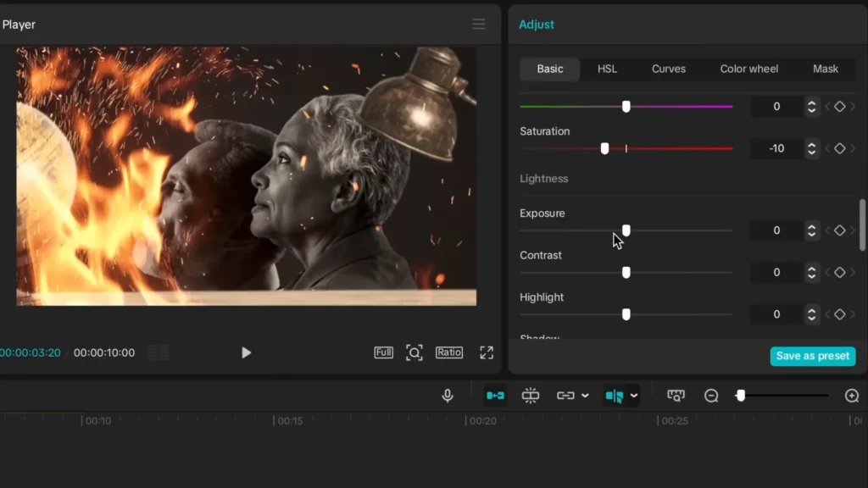Go to next Highlight keyframe arrow
Viewport: 868px width, 488px height.
[853, 314]
